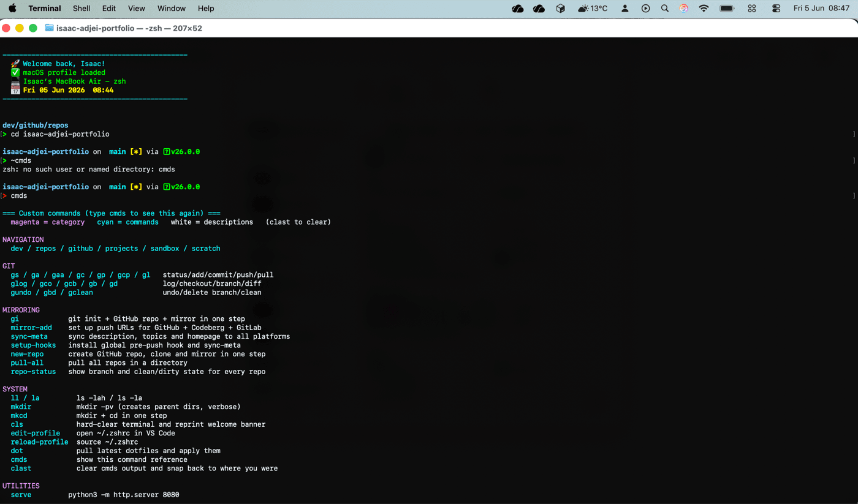
Task: Click the calendar emoji beside the date
Action: pos(15,89)
